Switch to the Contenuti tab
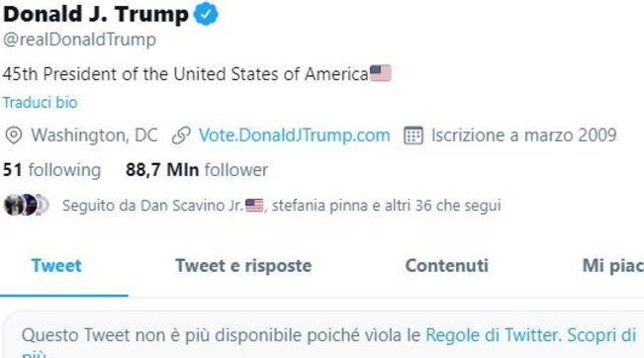 [447, 266]
